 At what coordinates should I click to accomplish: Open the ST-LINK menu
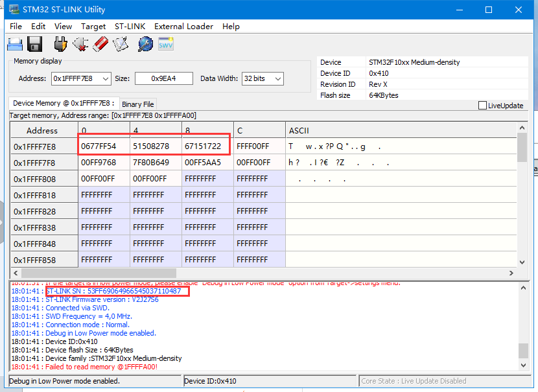[130, 27]
